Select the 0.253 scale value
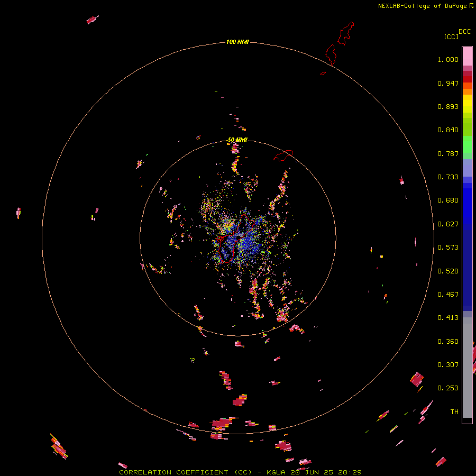Image resolution: width=476 pixels, height=476 pixels. click(448, 388)
